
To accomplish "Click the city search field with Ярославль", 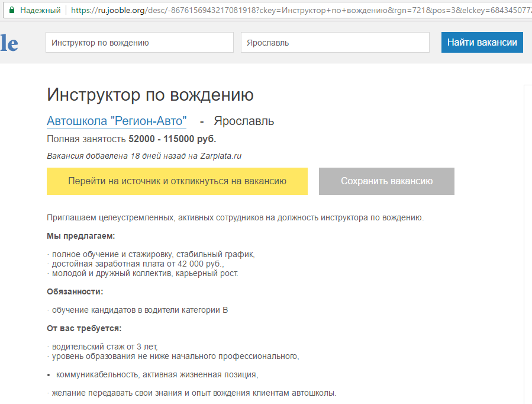I will coord(334,43).
